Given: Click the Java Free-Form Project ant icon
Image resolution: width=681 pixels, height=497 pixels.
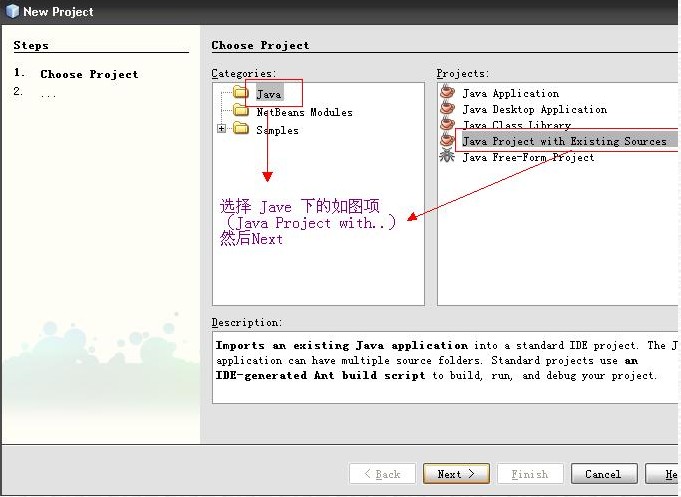Looking at the screenshot, I should coord(447,156).
